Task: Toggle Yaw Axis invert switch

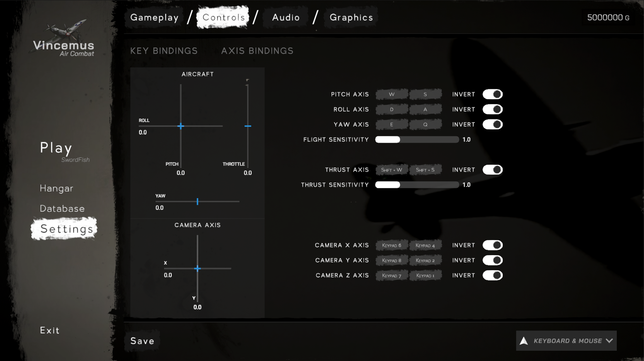Action: click(x=492, y=125)
